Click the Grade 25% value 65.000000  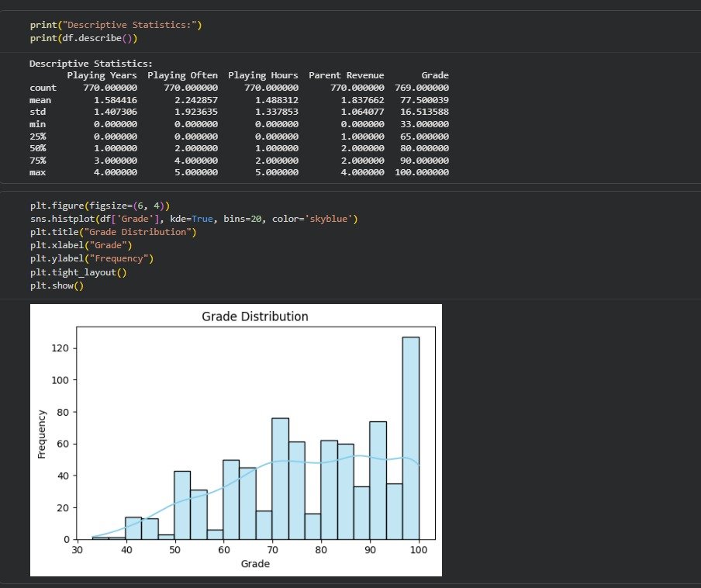pos(424,137)
